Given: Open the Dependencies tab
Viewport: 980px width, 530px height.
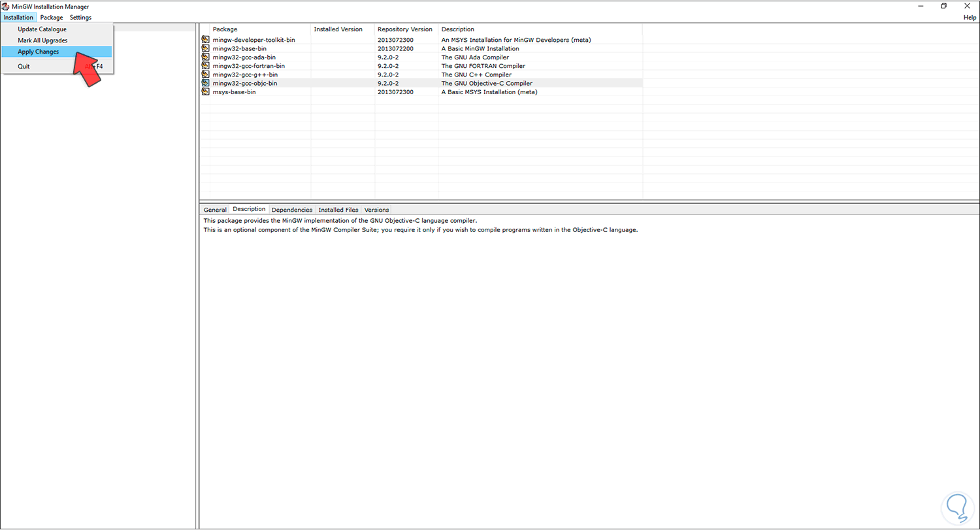Looking at the screenshot, I should (x=292, y=210).
